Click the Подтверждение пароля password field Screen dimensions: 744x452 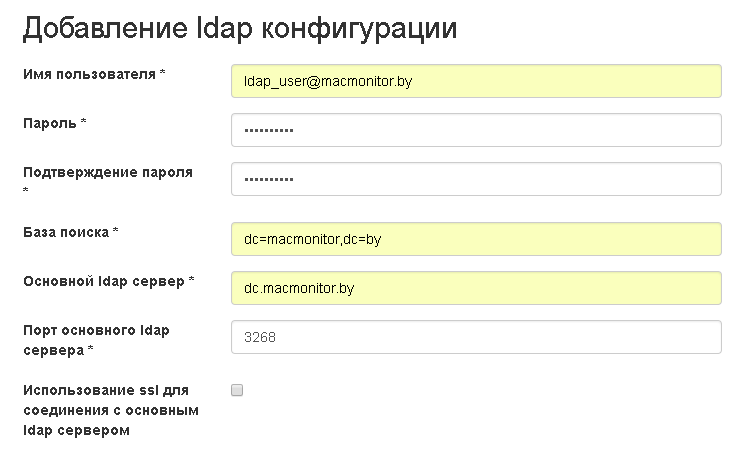[476, 179]
